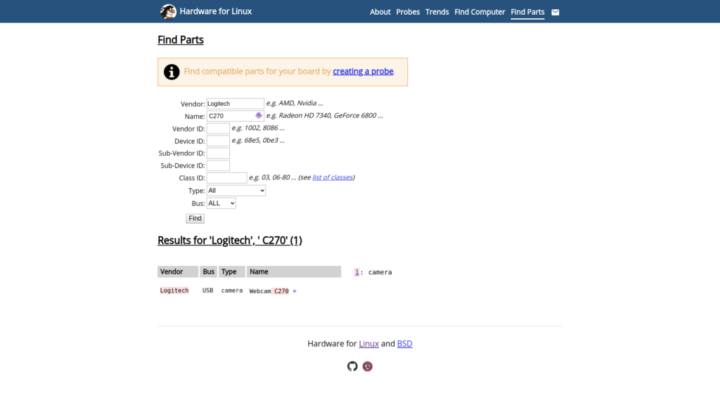Click the Hardware for Linux logo icon

[168, 11]
